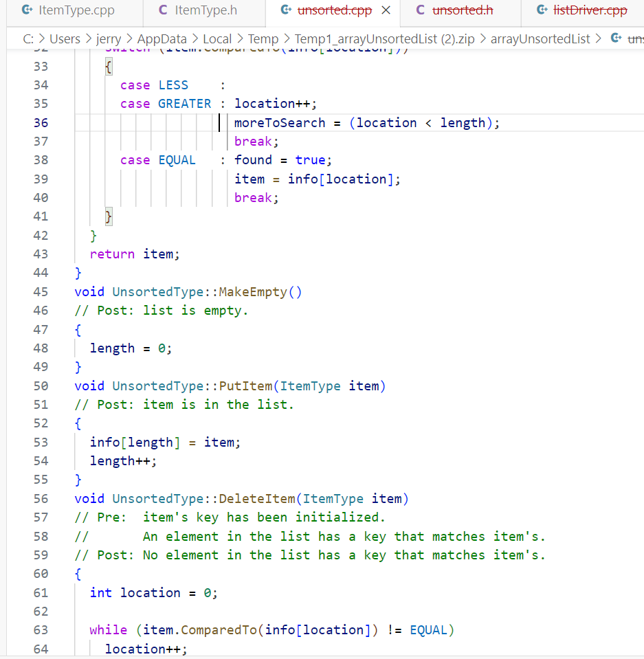Click 'DeleteItem' function name on line 56

click(x=257, y=498)
